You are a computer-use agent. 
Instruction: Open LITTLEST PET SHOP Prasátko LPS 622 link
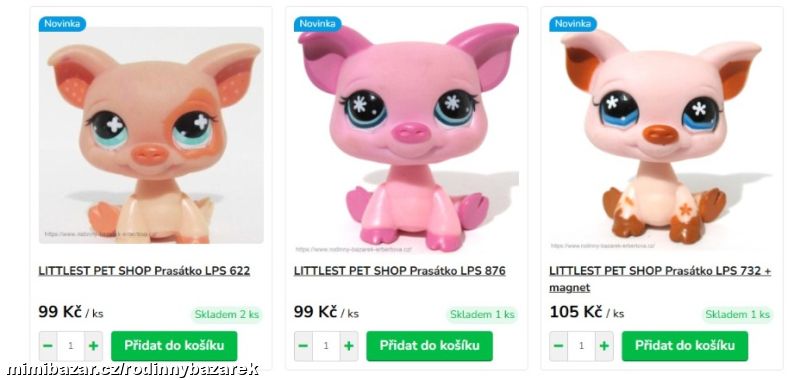click(144, 271)
